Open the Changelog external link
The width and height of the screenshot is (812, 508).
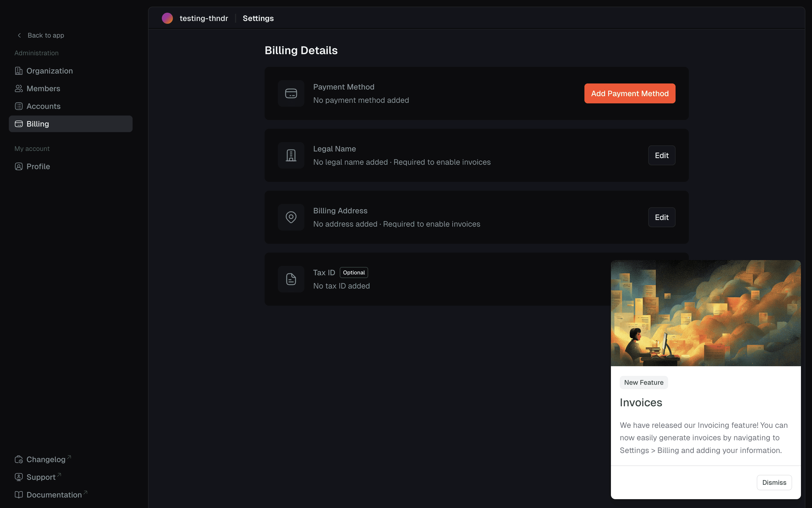[x=46, y=459]
